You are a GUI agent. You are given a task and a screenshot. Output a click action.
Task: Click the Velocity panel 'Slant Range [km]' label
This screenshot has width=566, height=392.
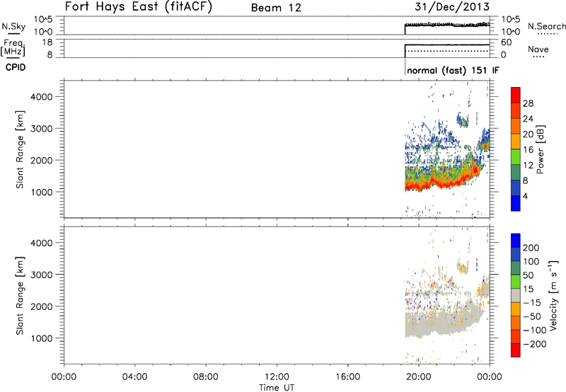tap(20, 296)
